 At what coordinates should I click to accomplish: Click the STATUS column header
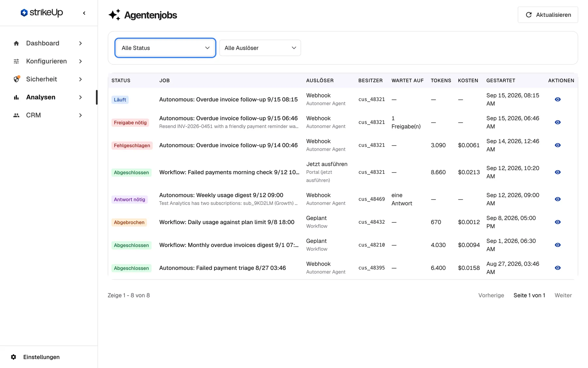tap(121, 80)
